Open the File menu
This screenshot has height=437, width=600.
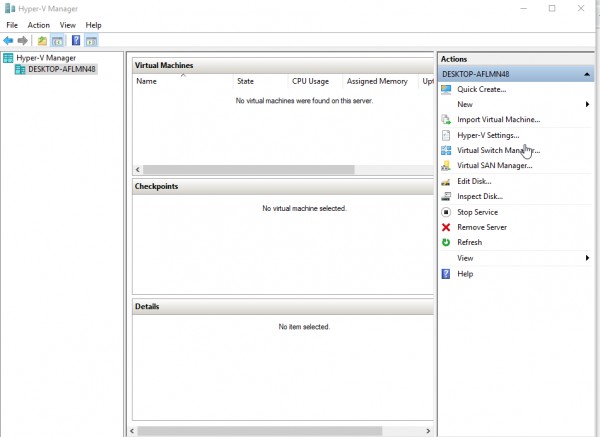click(x=12, y=25)
